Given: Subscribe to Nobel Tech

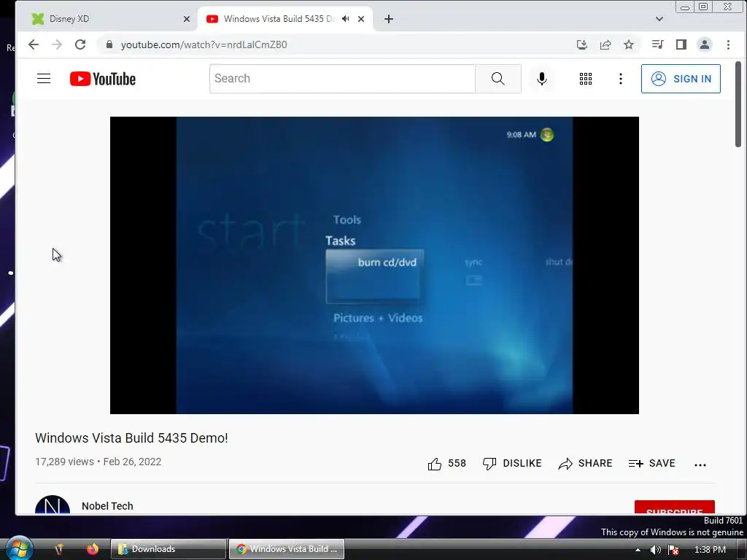Looking at the screenshot, I should click(x=675, y=507).
